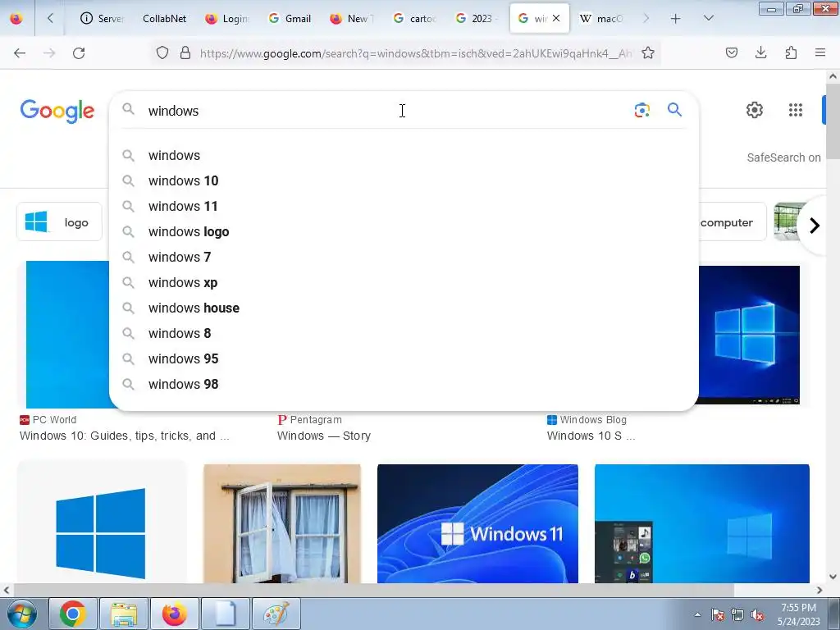
Task: Select the "windows 10" suggestion
Action: (404, 181)
